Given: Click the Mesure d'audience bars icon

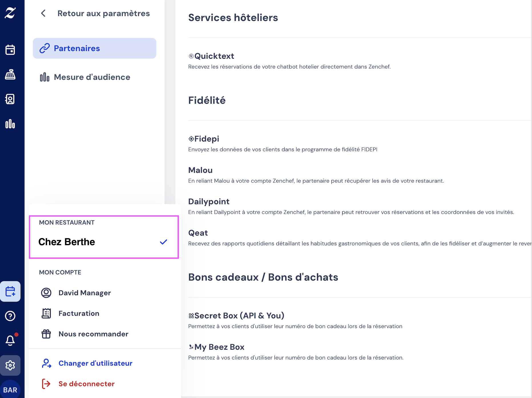Looking at the screenshot, I should (45, 77).
